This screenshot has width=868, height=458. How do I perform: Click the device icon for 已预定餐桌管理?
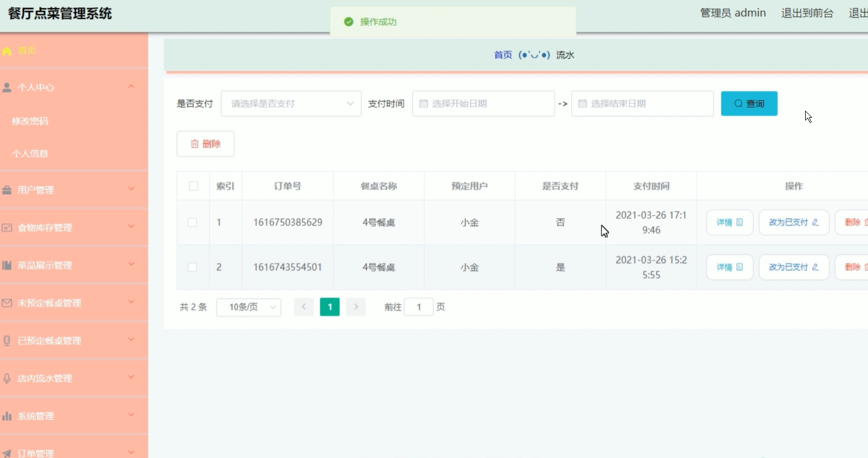tap(7, 340)
